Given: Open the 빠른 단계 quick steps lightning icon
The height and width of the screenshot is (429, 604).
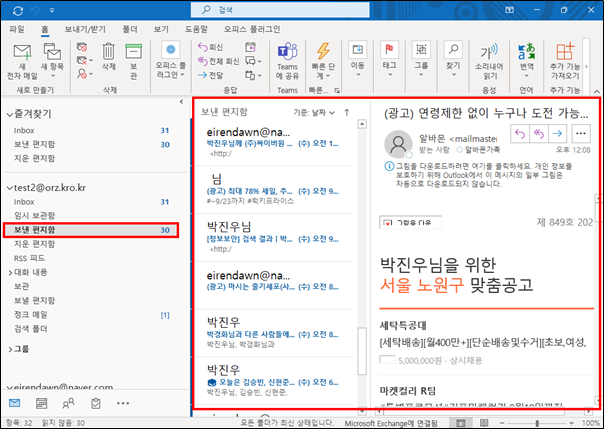Looking at the screenshot, I should coord(323,60).
